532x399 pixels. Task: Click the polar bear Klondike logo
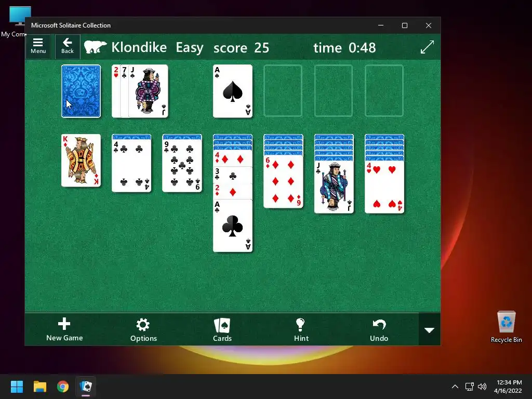pyautogui.click(x=96, y=47)
